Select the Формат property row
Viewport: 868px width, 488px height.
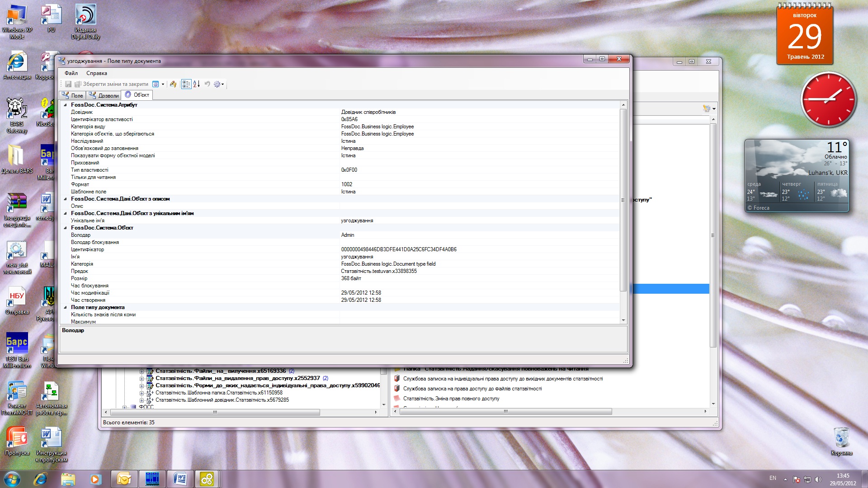tap(340, 184)
